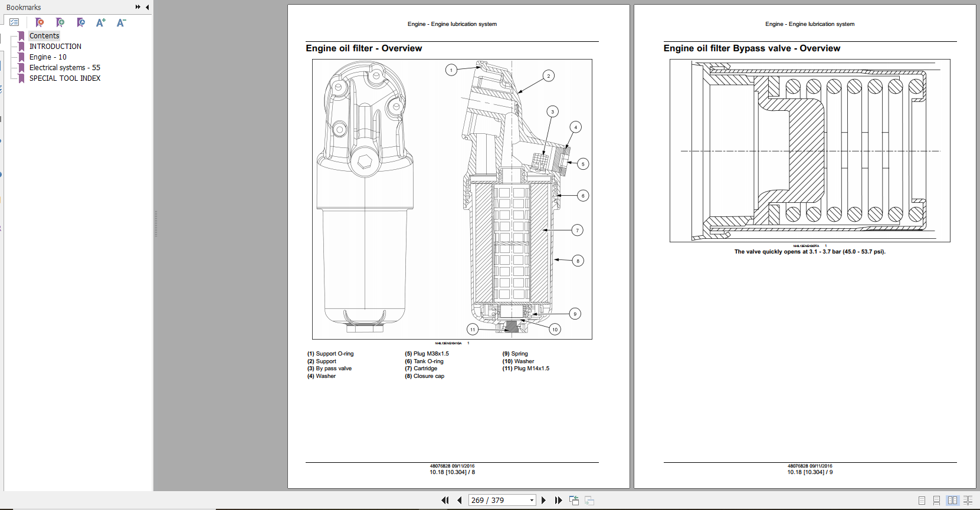The image size is (980, 510).
Task: Click the add new bookmark icon
Action: coord(60,22)
